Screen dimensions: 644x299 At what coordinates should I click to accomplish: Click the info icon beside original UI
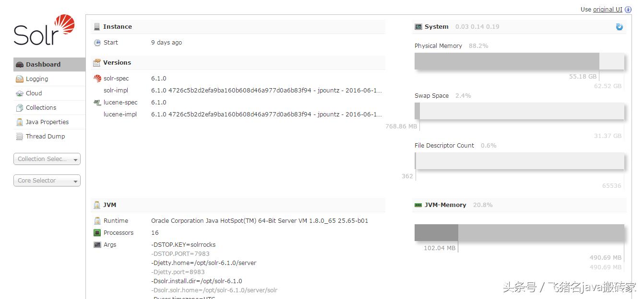[628, 10]
